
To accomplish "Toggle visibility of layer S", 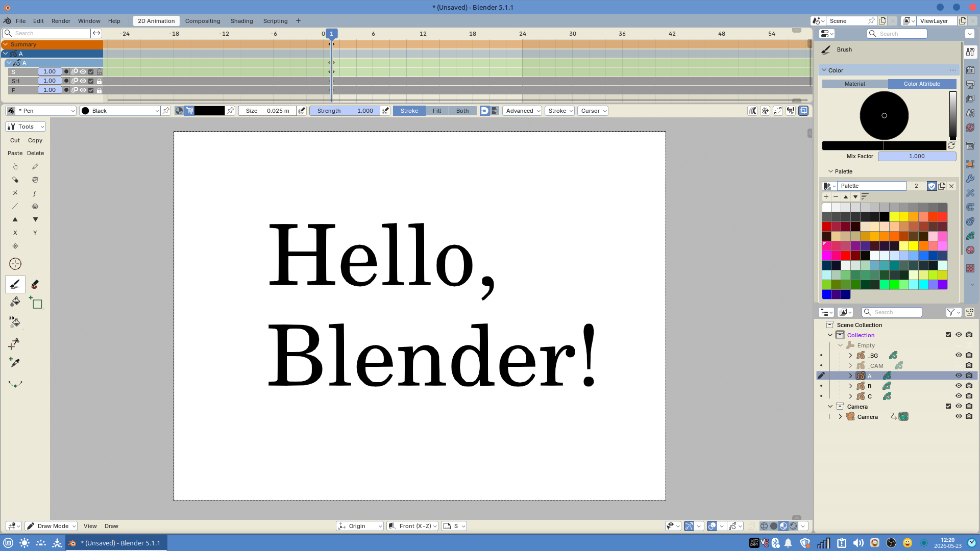I will click(x=83, y=72).
